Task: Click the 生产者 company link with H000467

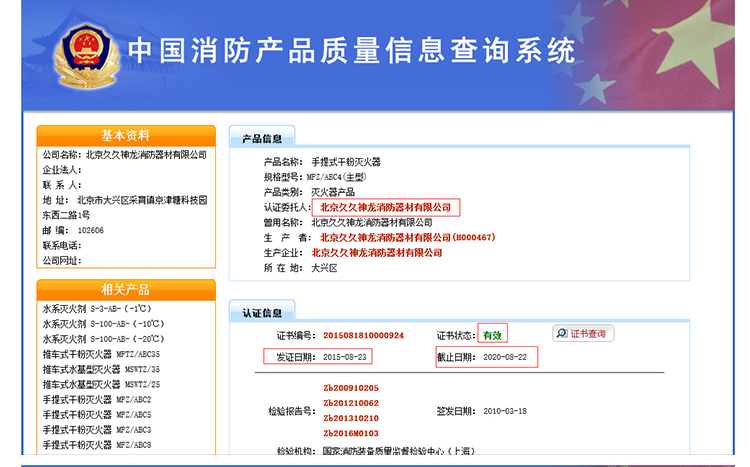Action: 407,237
